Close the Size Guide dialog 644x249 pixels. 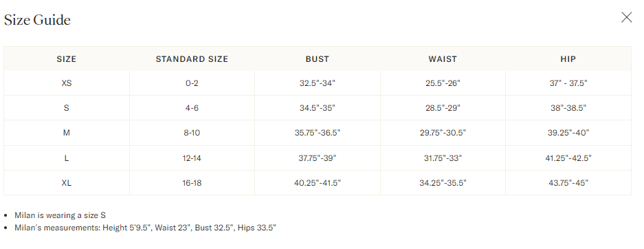(626, 17)
